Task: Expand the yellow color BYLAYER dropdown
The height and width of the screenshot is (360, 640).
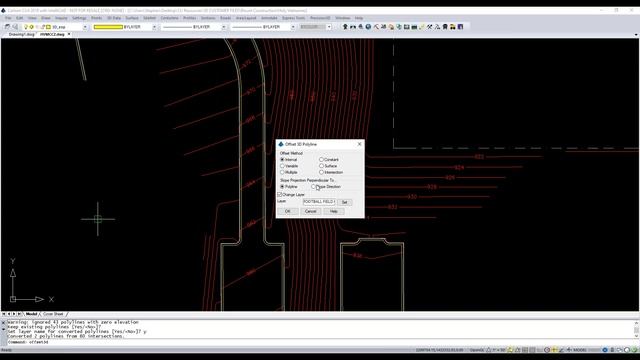Action: pyautogui.click(x=154, y=27)
